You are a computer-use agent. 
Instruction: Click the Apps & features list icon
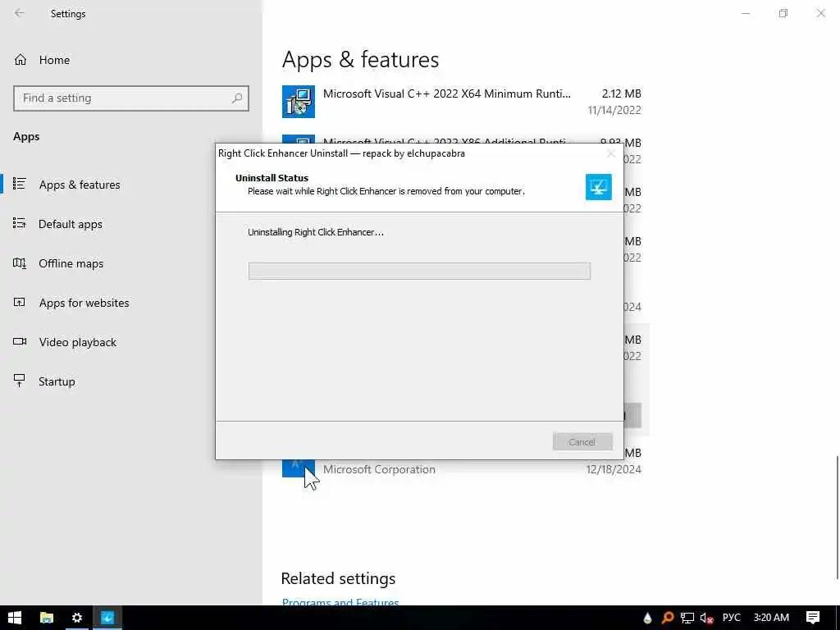(20, 184)
